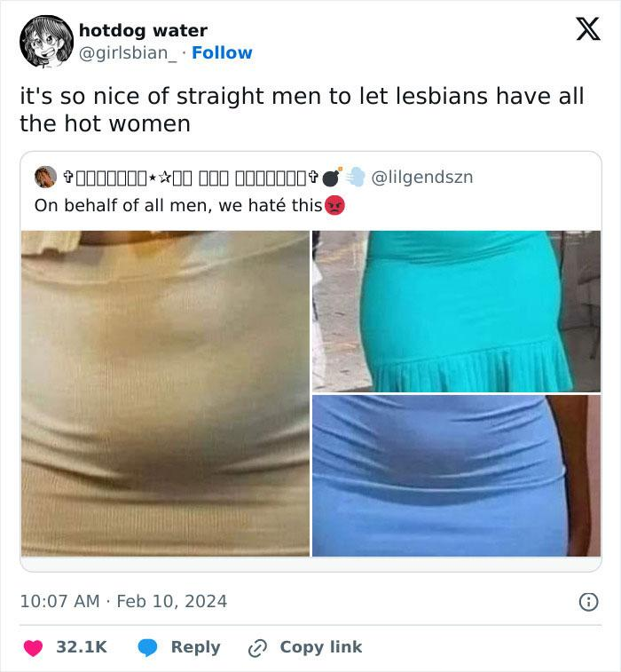View the blue dress photo
This screenshot has width=621, height=672.
(457, 476)
